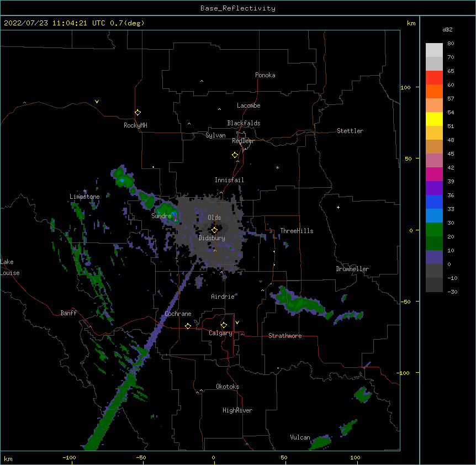The width and height of the screenshot is (476, 465).
Task: Click the -50 tick label on horizontal axis
Action: 141,457
